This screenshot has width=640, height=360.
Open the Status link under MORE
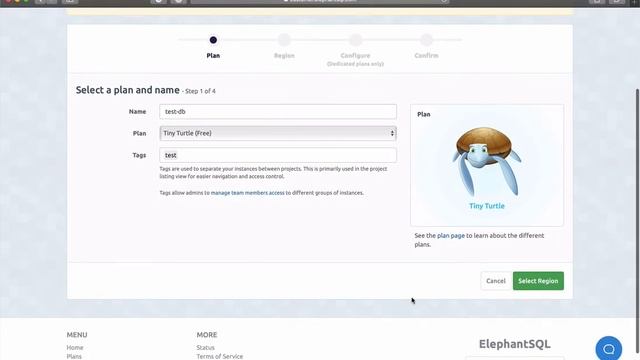[x=205, y=347]
